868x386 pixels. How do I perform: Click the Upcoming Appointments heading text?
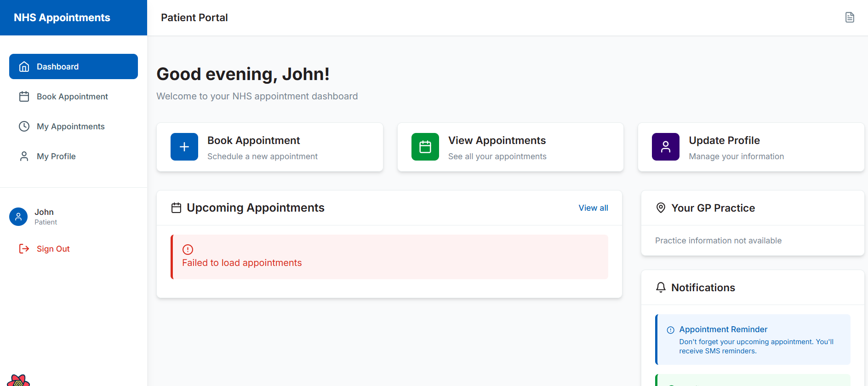click(256, 208)
